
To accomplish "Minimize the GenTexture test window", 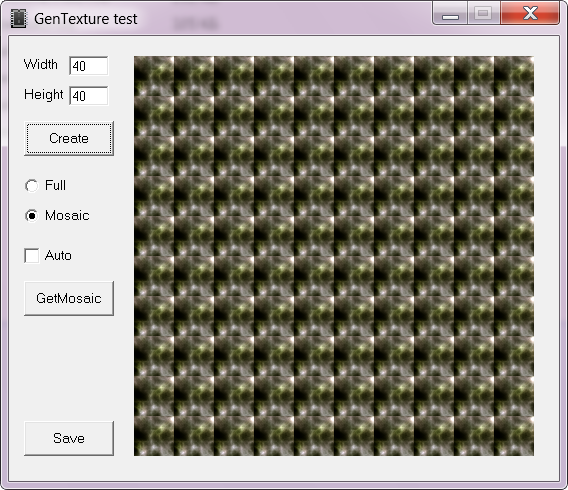I will click(450, 13).
